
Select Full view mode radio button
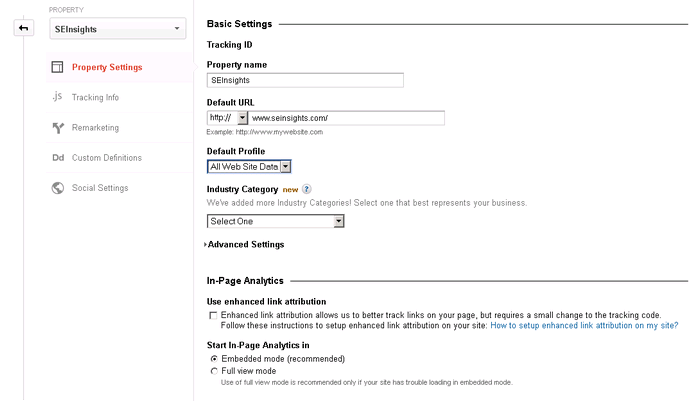point(212,371)
